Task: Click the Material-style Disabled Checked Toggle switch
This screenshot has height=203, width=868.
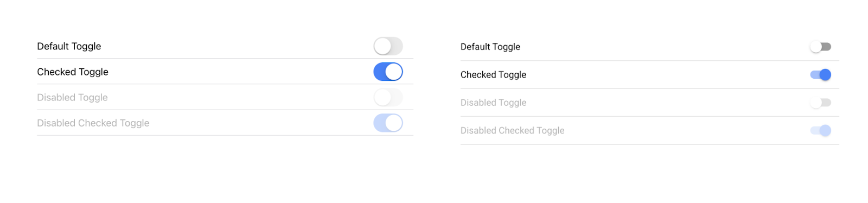Action: [820, 130]
